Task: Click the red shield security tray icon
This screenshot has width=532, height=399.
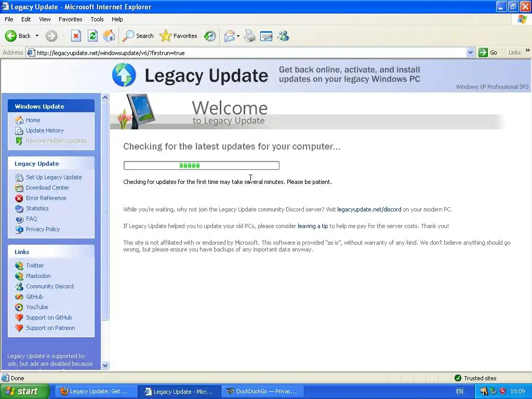Action: [x=502, y=391]
